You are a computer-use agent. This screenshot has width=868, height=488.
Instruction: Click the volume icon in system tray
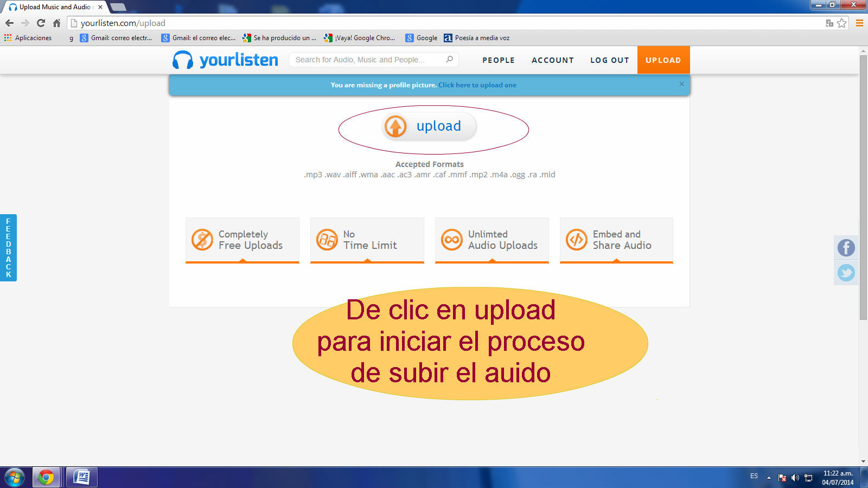(x=795, y=478)
